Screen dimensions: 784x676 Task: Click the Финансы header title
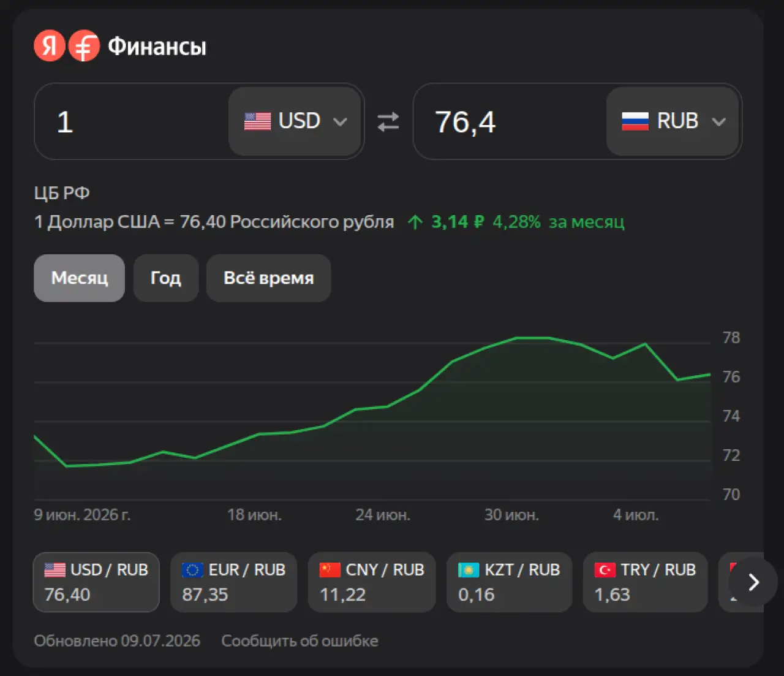[x=157, y=47]
